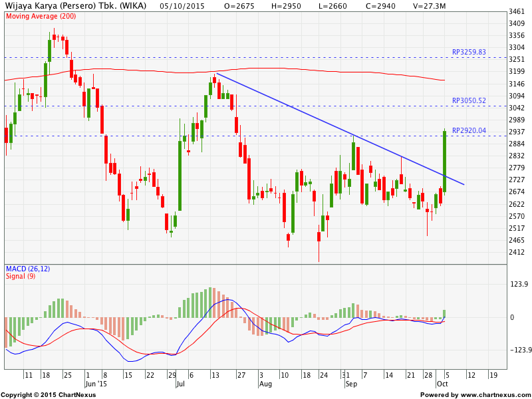Click the RP3259.83 price level label
This screenshot has width=532, height=399.
point(469,52)
